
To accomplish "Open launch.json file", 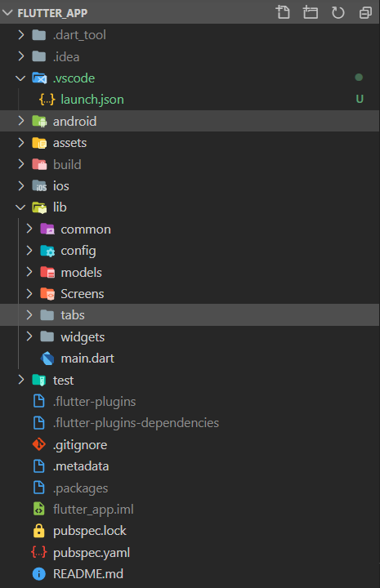I will pyautogui.click(x=190, y=100).
